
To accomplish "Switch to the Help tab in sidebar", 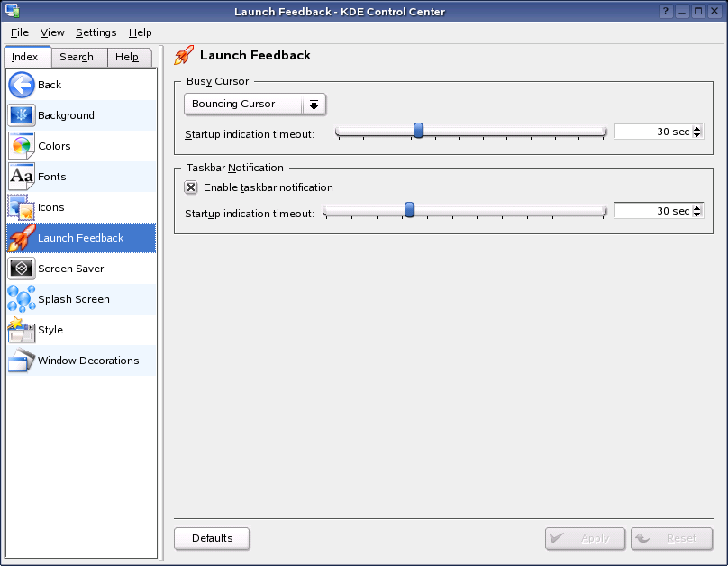I will (129, 57).
